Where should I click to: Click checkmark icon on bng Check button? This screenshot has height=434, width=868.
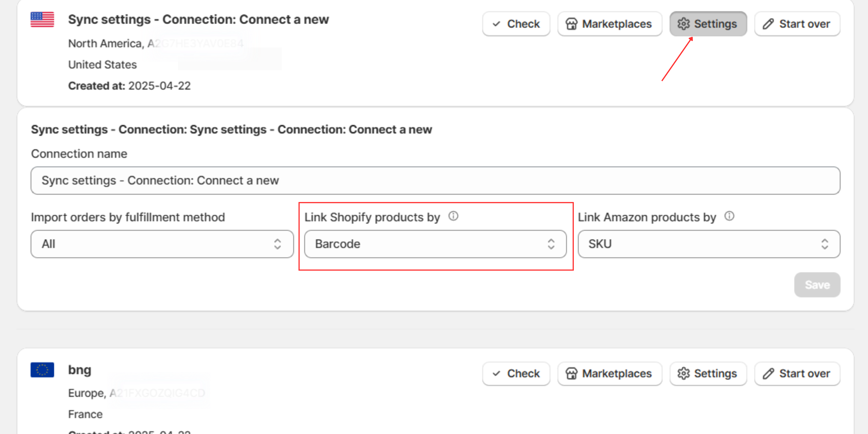click(x=496, y=373)
